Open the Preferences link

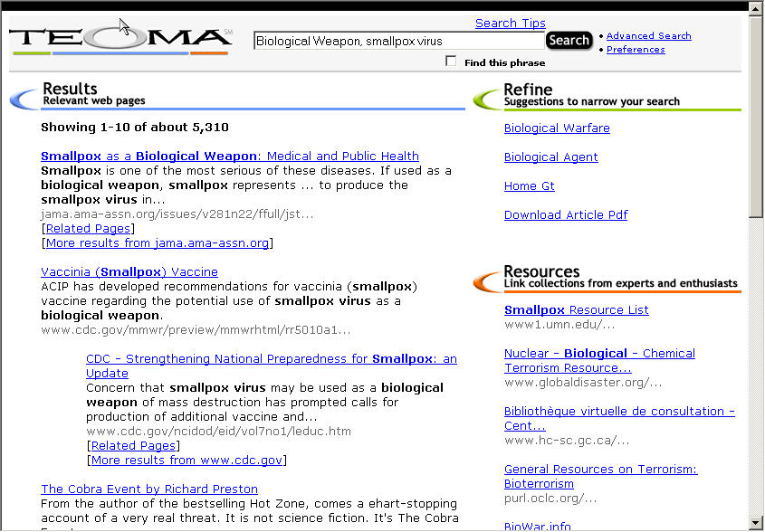[x=635, y=50]
